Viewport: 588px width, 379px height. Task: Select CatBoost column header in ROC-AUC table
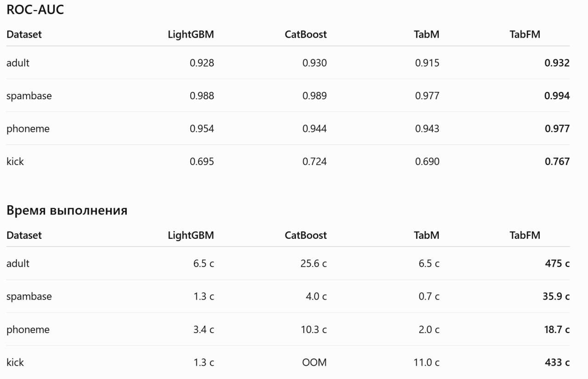305,34
